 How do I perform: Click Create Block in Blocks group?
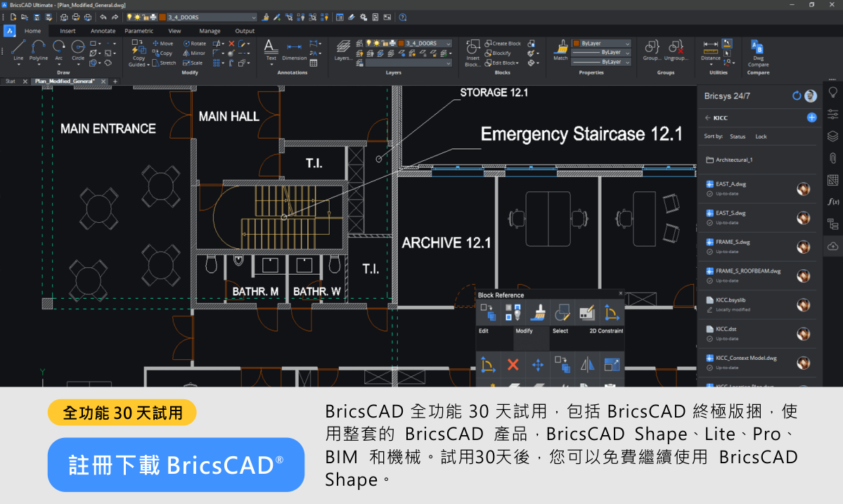(503, 44)
